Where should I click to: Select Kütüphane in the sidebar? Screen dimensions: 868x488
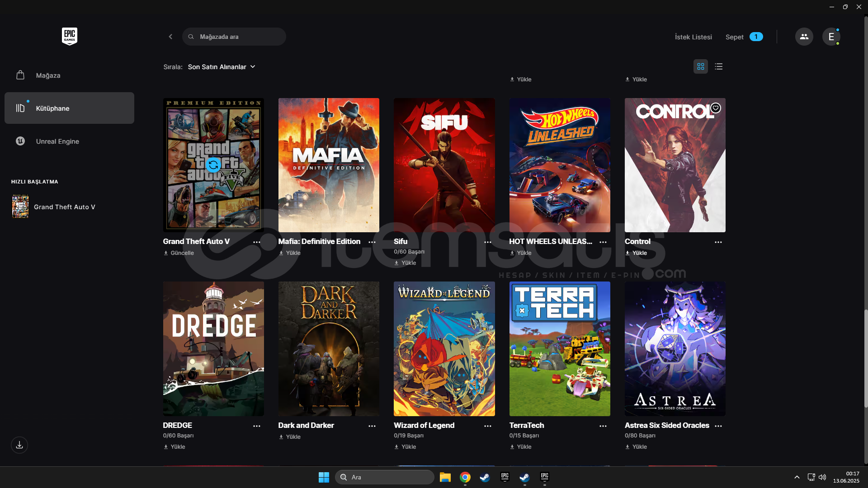(x=69, y=108)
